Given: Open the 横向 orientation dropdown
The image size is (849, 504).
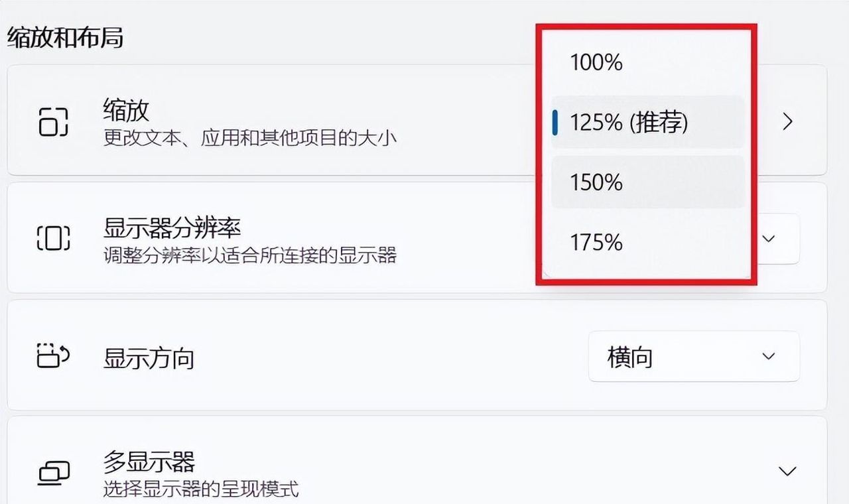Looking at the screenshot, I should point(693,357).
